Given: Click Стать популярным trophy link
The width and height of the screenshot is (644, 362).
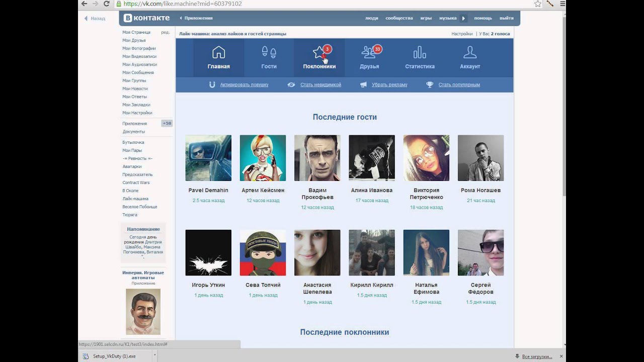Looking at the screenshot, I should [x=459, y=84].
